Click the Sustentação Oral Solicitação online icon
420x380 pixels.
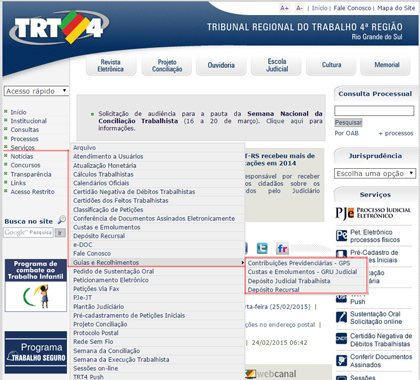pyautogui.click(x=342, y=317)
